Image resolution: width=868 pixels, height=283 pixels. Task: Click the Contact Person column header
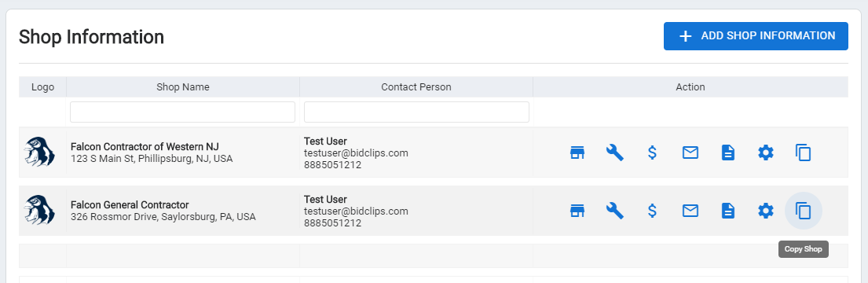click(416, 87)
